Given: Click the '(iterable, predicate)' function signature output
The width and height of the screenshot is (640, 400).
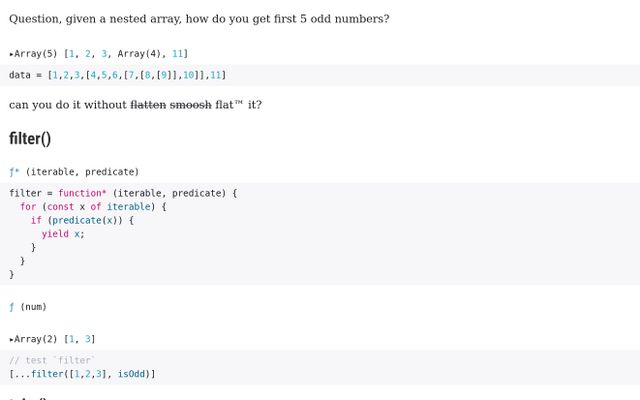Looking at the screenshot, I should [82, 172].
